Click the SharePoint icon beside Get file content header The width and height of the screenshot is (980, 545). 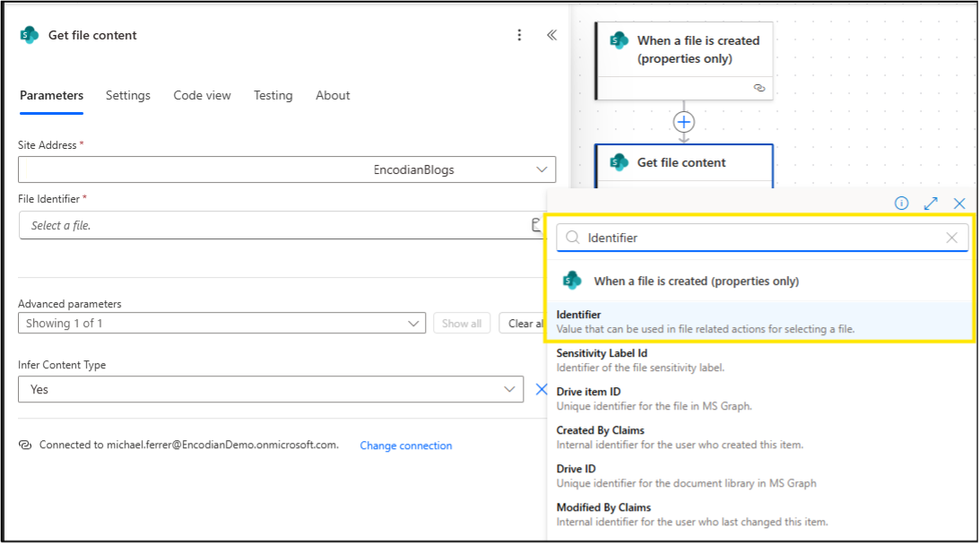pyautogui.click(x=28, y=35)
